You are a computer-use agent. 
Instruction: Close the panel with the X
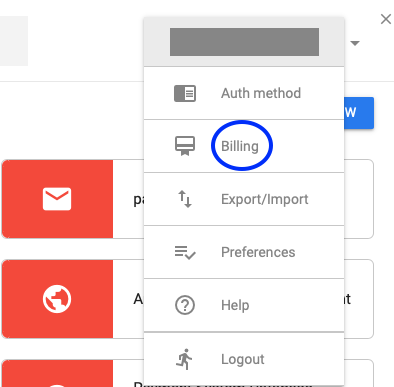[x=386, y=19]
